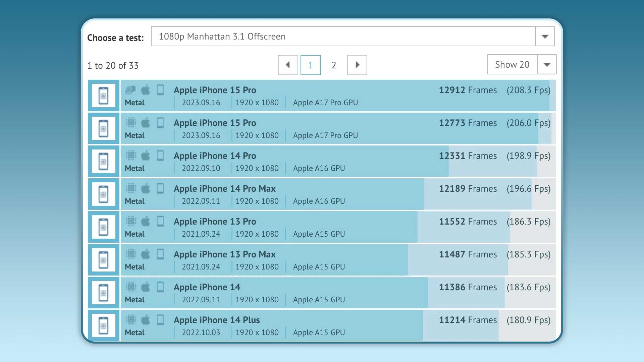644x362 pixels.
Task: Click phone form-factor icon in 12912 Frames row
Action: point(160,89)
